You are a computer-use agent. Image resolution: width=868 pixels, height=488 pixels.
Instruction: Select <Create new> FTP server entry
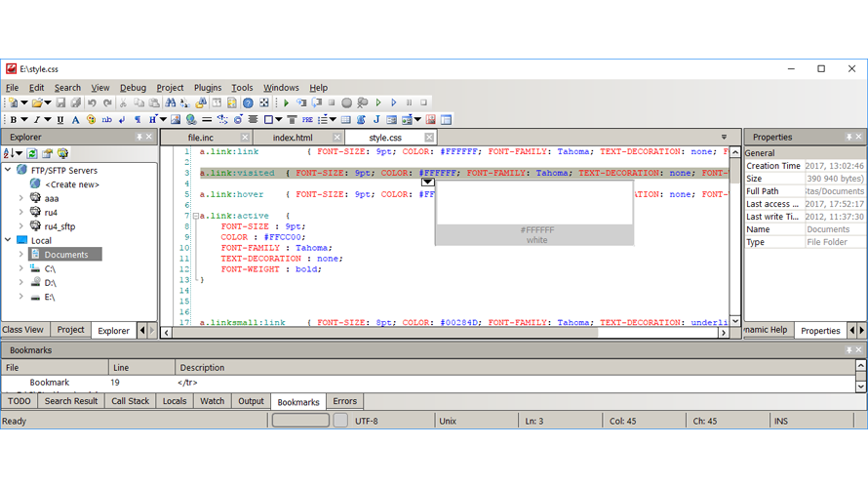click(x=72, y=184)
